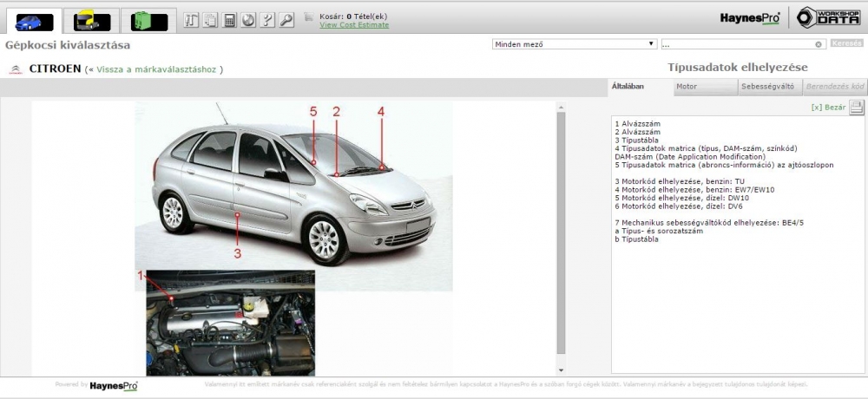Click the '3 Típustábla' text line
The height and width of the screenshot is (399, 868).
coord(636,141)
